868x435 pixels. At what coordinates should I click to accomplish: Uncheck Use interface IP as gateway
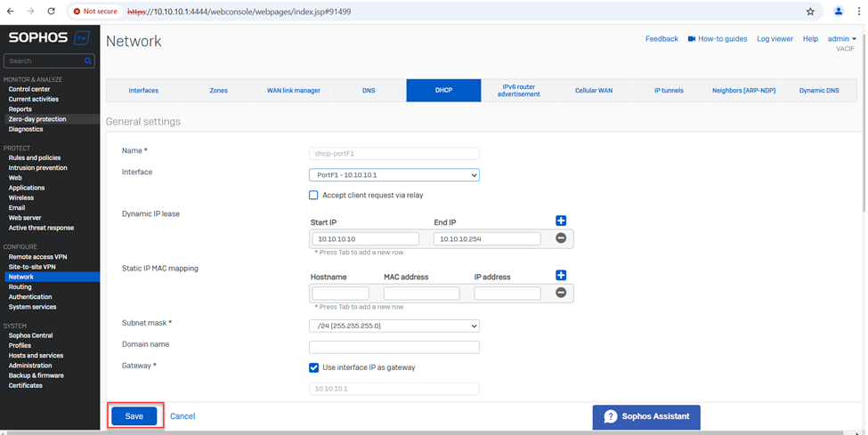tap(313, 367)
